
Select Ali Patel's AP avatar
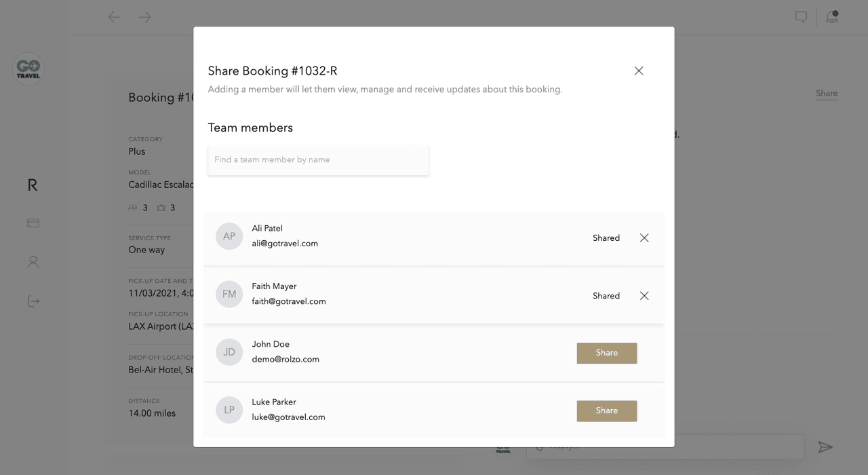click(229, 236)
